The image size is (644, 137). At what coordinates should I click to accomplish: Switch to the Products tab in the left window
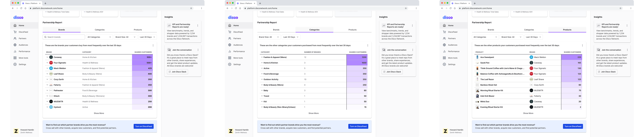click(x=138, y=30)
